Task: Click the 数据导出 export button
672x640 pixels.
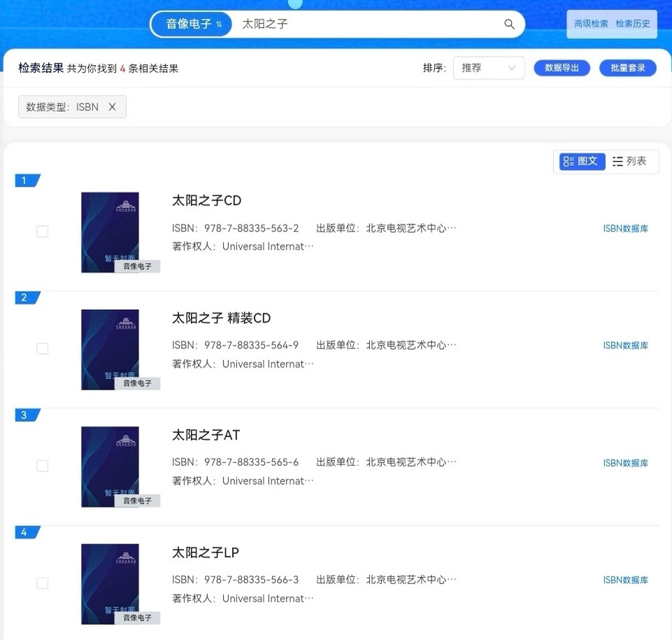Action: tap(562, 68)
